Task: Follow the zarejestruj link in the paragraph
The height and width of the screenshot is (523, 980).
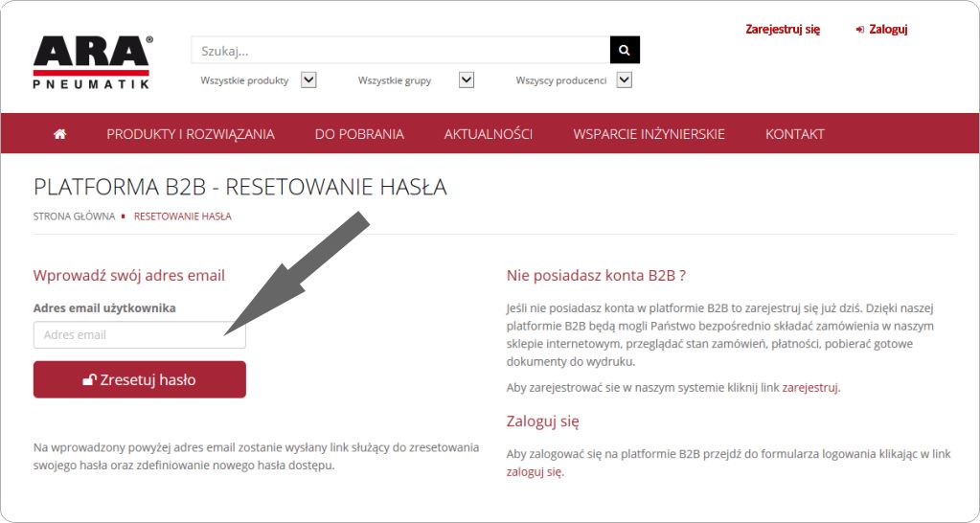Action: (x=810, y=387)
